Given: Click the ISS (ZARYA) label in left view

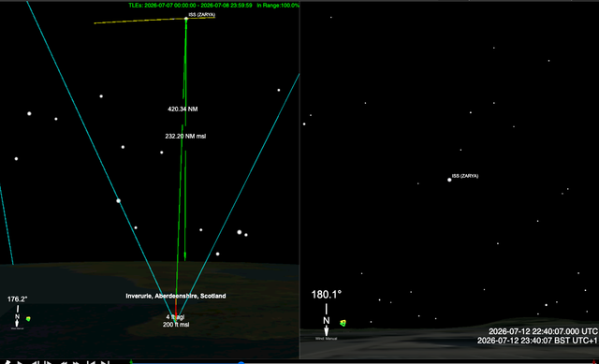Looking at the screenshot, I should pyautogui.click(x=202, y=15).
